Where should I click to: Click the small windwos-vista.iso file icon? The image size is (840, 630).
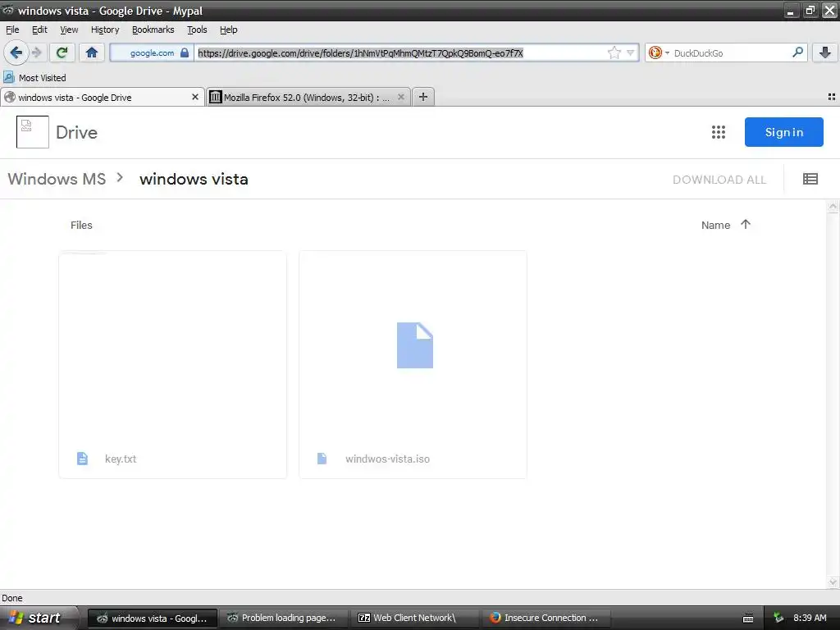[x=322, y=459]
